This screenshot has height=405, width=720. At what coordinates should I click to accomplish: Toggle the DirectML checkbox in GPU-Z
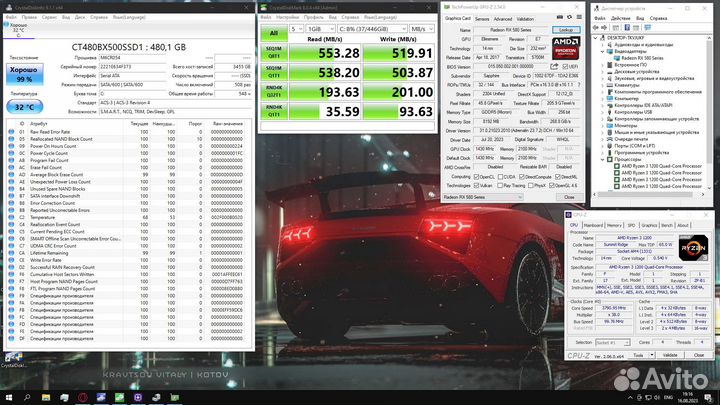point(557,177)
